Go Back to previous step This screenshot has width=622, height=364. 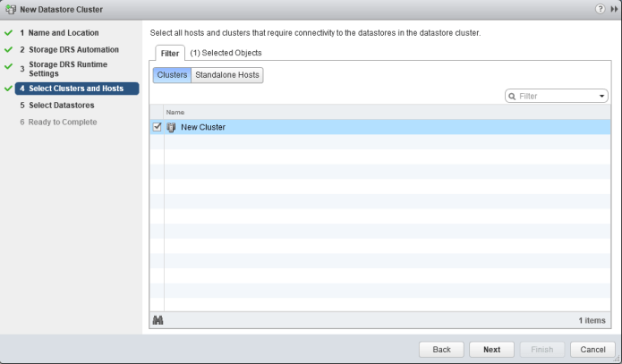pyautogui.click(x=441, y=349)
